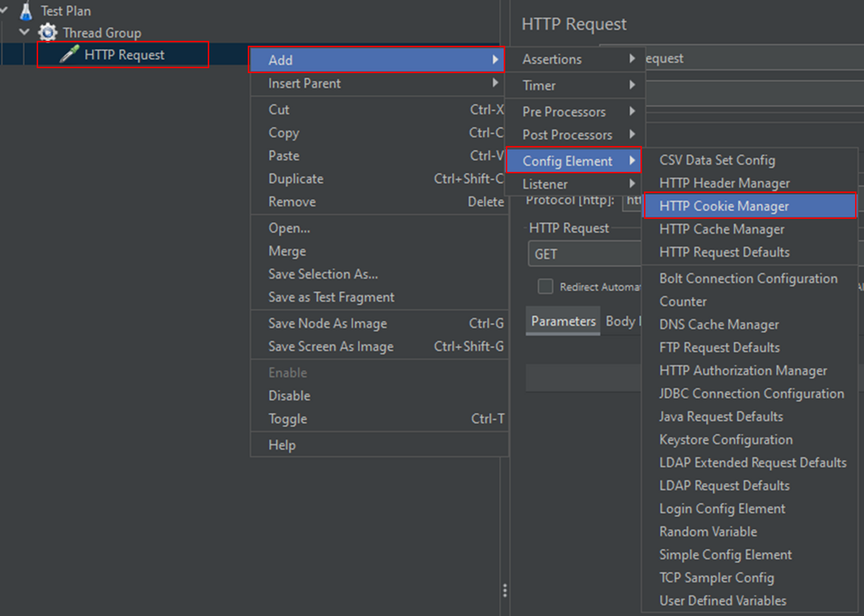Screen dimensions: 864x616
Task: Click Disable in the context menu
Action: click(289, 395)
